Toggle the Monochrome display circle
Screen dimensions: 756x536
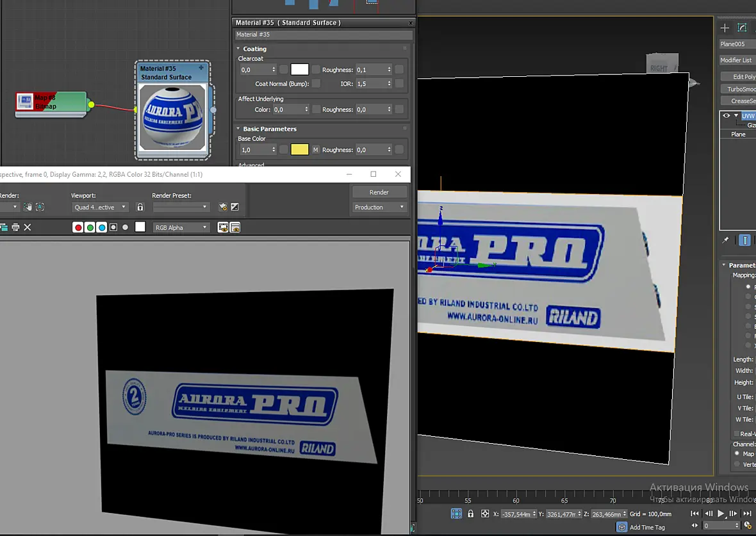pyautogui.click(x=126, y=227)
